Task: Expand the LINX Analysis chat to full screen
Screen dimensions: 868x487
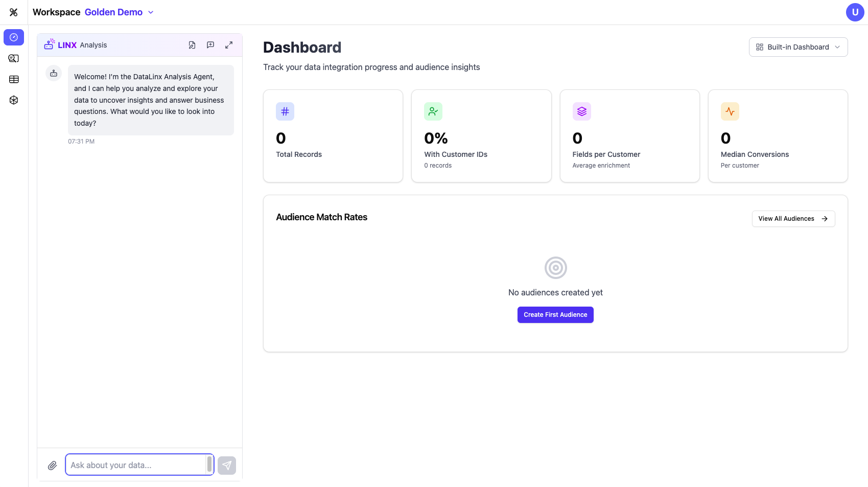Action: (229, 45)
